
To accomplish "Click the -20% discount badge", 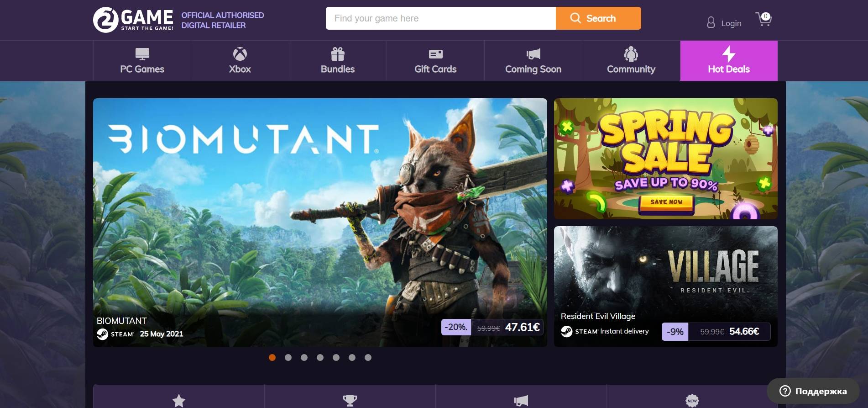I will pyautogui.click(x=456, y=327).
